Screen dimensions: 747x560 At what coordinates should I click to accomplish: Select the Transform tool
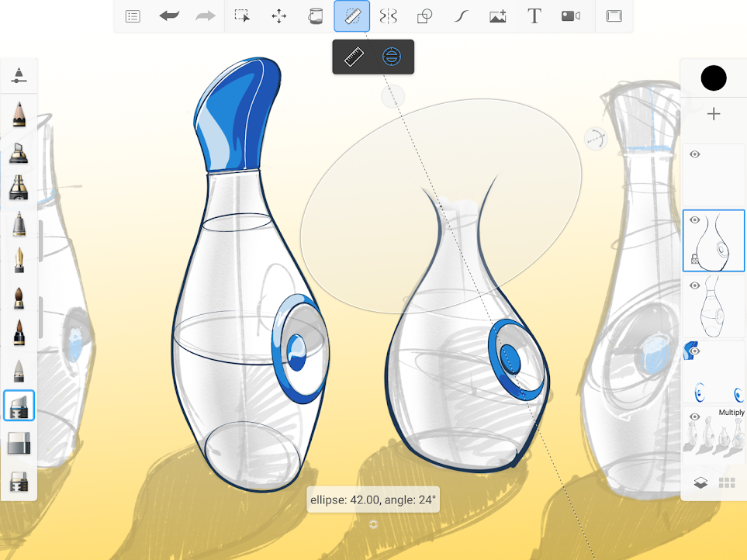pos(278,16)
